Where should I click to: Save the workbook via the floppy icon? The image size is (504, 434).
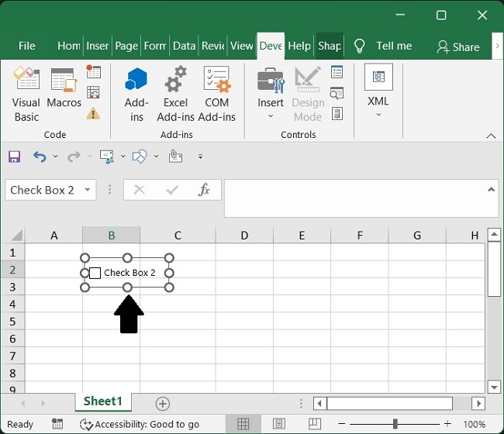point(14,157)
